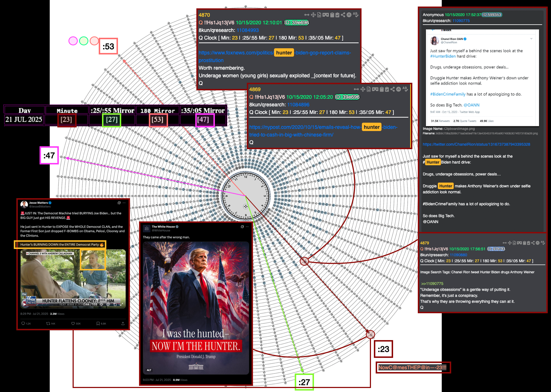The width and height of the screenshot is (551, 392).
Task: Open post number 11090680 link
Action: (x=458, y=255)
